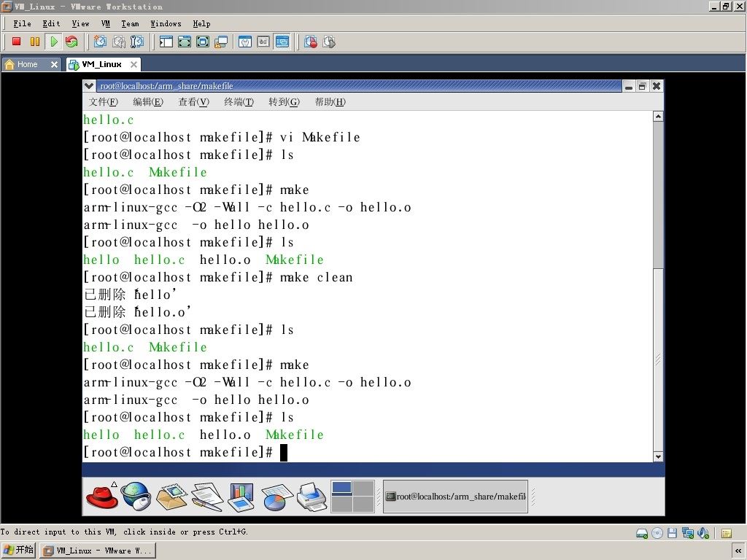Click terminal scrollbar up arrow
Image resolution: width=747 pixels, height=560 pixels.
pyautogui.click(x=658, y=116)
